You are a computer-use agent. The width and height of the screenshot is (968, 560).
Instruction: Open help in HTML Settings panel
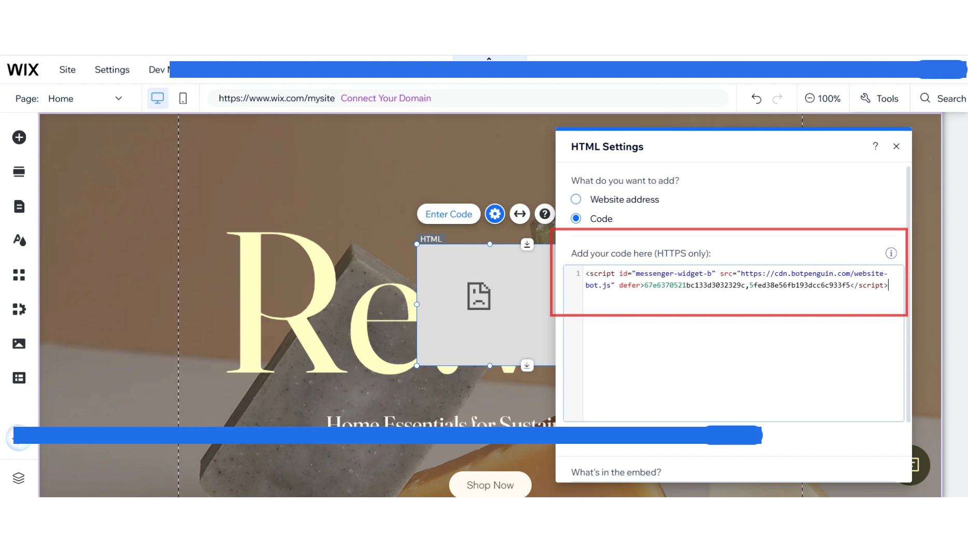point(875,146)
